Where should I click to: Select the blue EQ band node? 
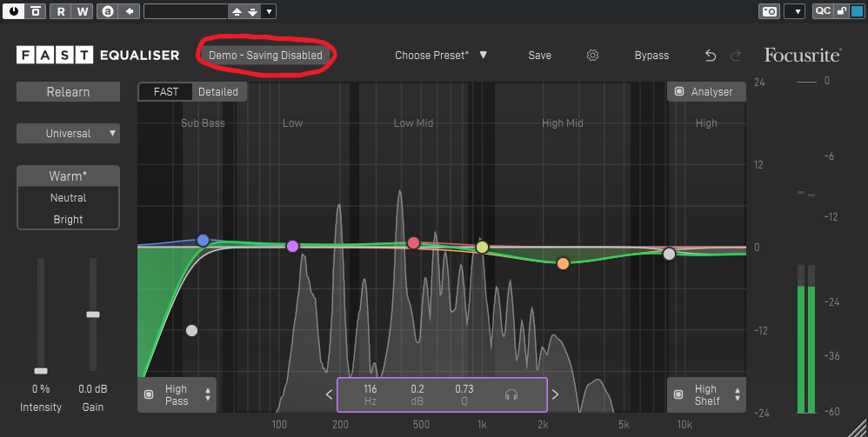(x=204, y=240)
